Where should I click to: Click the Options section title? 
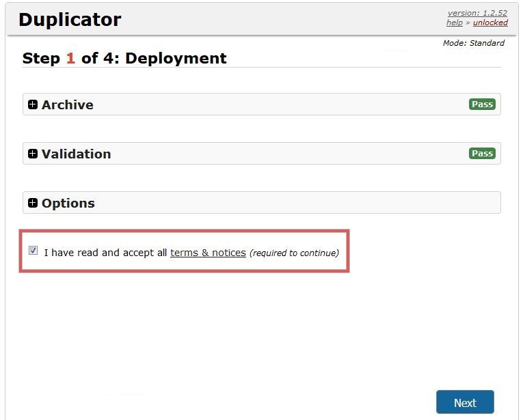pos(68,204)
